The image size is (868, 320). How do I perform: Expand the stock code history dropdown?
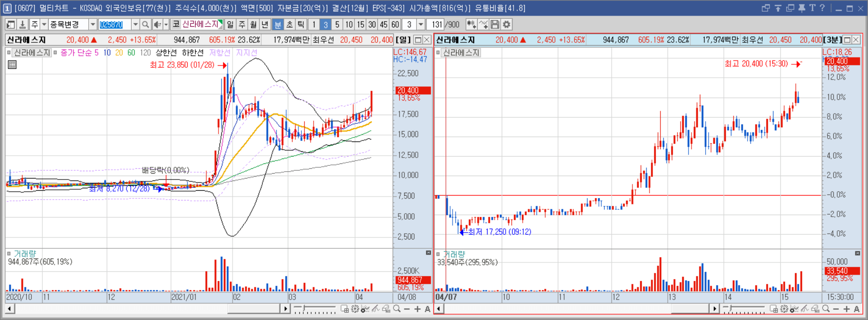pos(135,24)
